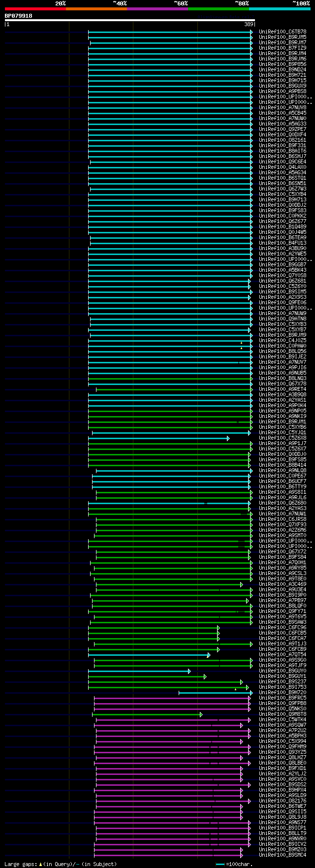This screenshot has width=315, height=868.
Task: Select label UniRef100_B8LQ56
Action: point(283,351)
